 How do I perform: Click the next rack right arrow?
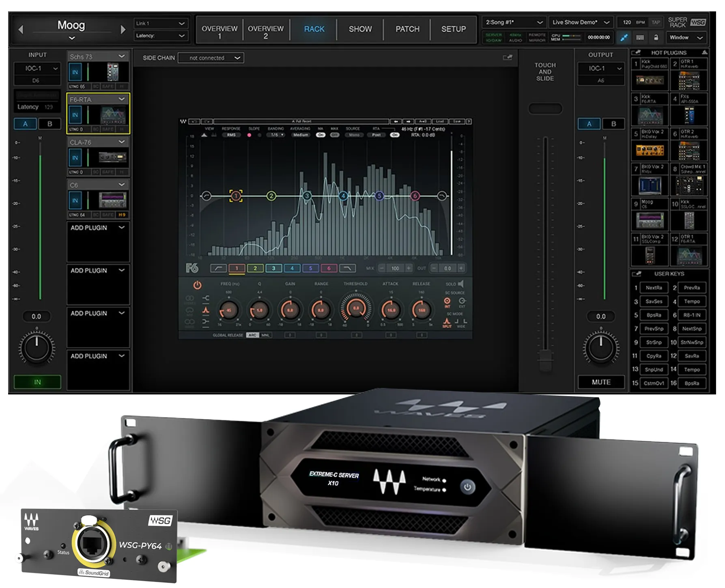coord(123,29)
